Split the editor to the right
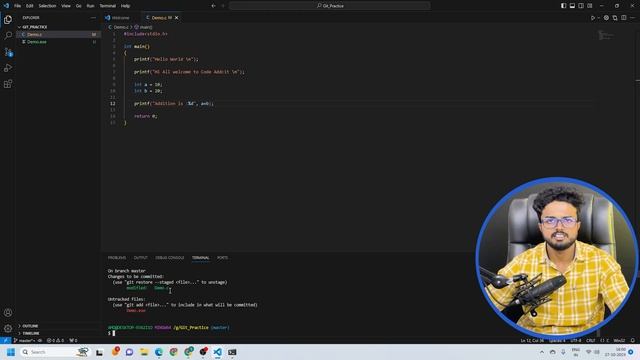The image size is (640, 360). [624, 18]
